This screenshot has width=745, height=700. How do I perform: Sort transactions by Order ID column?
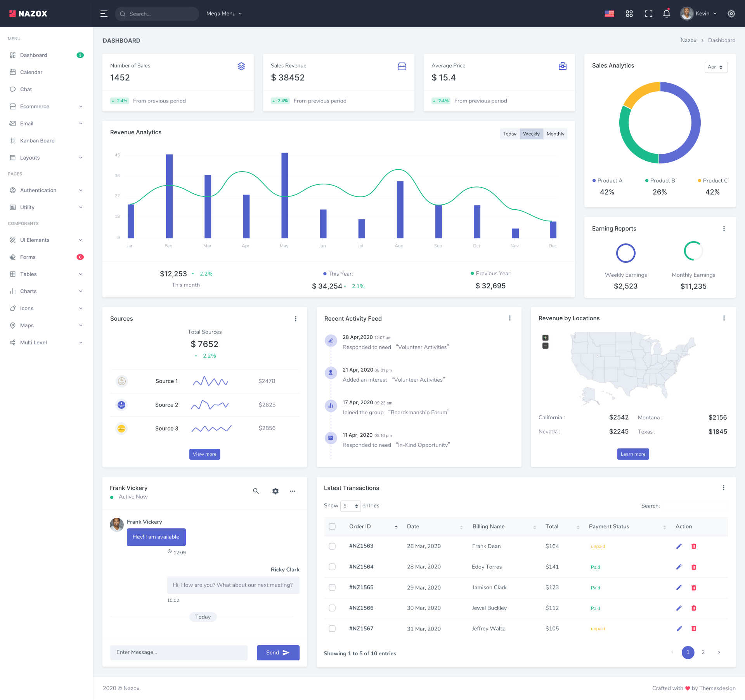(373, 526)
